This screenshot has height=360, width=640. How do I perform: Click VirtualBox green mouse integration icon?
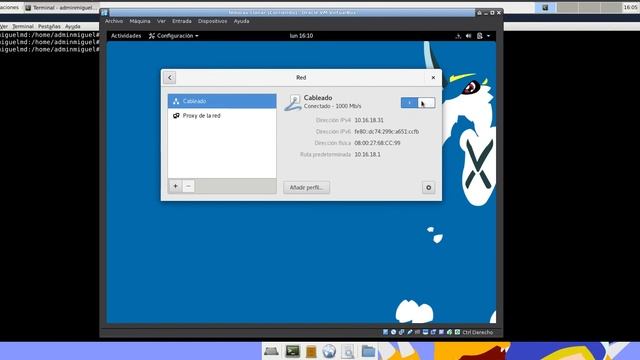[x=449, y=332]
